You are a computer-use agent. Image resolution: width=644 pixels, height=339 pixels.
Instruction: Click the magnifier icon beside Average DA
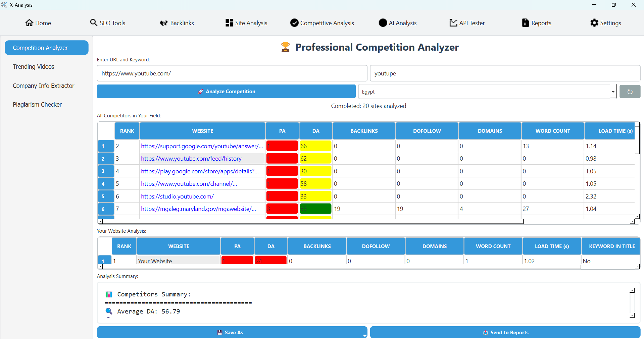click(109, 311)
